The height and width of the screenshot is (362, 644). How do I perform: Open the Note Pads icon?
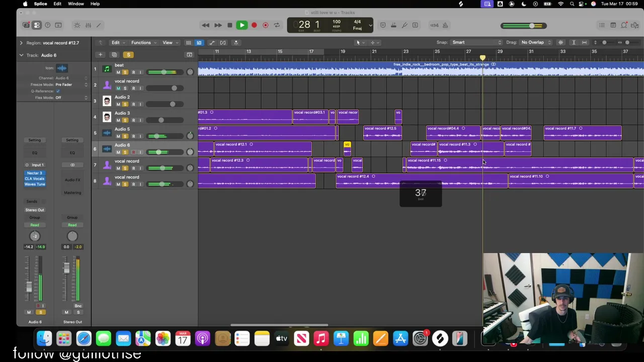pyautogui.click(x=613, y=25)
